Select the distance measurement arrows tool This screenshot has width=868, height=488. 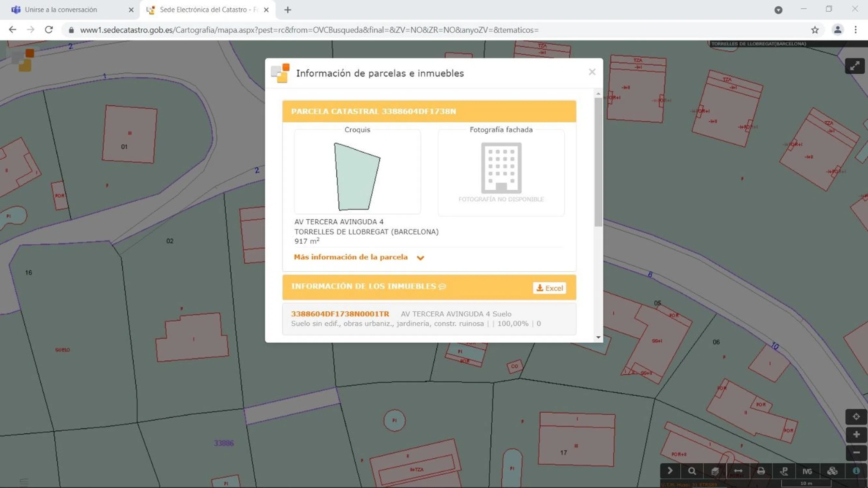tap(738, 471)
